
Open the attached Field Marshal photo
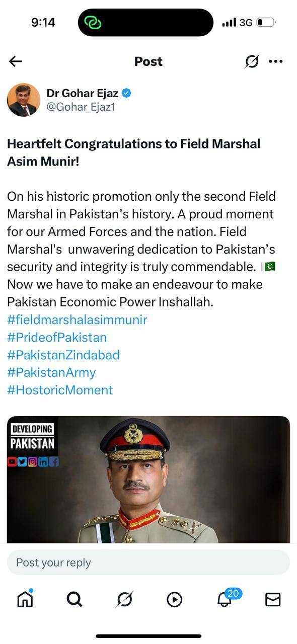(148, 479)
